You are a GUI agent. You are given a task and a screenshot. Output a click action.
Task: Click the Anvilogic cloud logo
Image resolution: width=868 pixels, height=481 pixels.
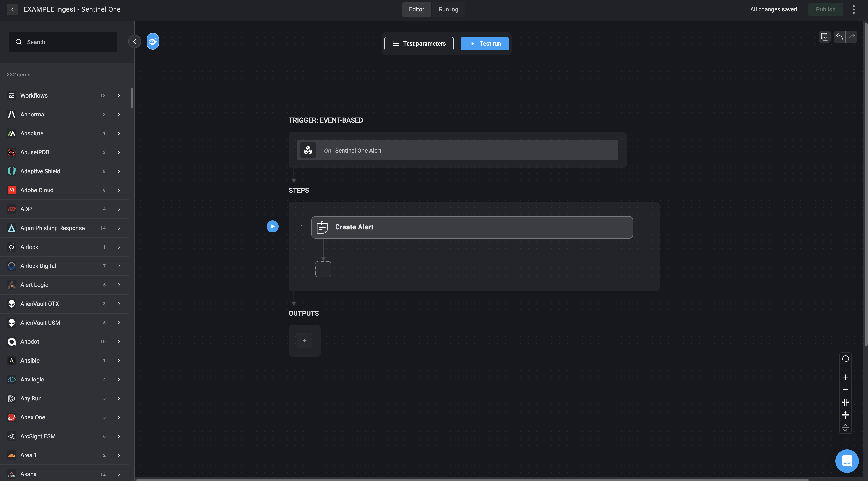click(11, 380)
